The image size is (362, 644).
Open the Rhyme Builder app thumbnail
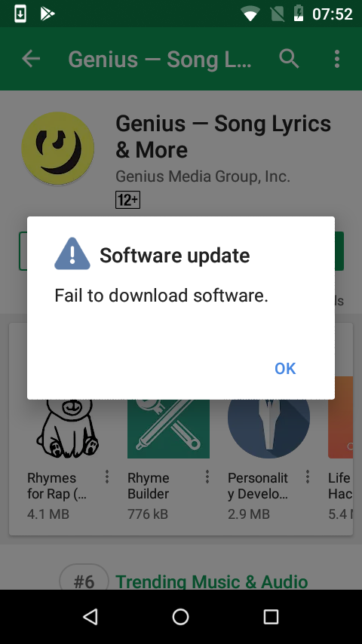pos(168,428)
